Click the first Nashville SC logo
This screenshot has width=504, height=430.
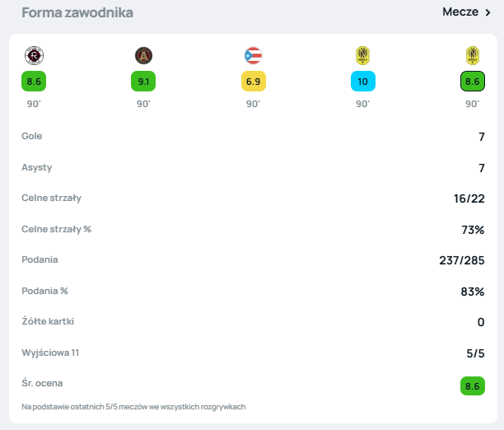click(x=362, y=55)
